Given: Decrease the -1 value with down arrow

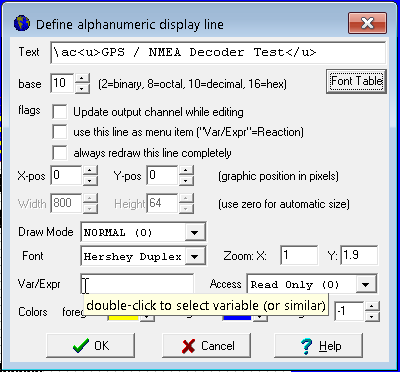Looking at the screenshot, I should [372, 317].
